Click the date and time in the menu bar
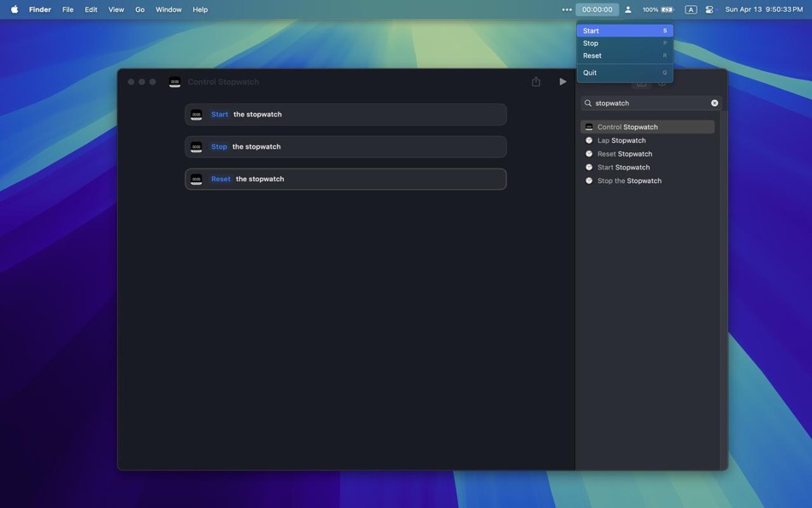 764,9
